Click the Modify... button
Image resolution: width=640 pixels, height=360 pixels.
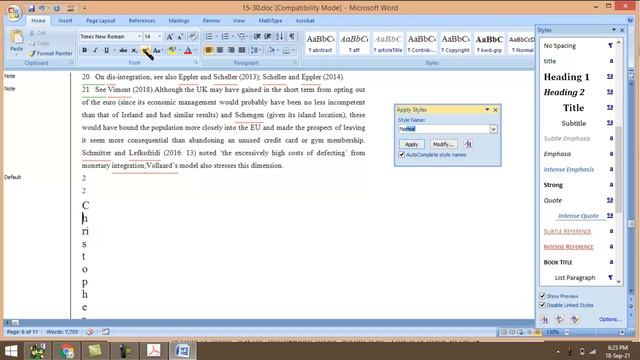443,144
